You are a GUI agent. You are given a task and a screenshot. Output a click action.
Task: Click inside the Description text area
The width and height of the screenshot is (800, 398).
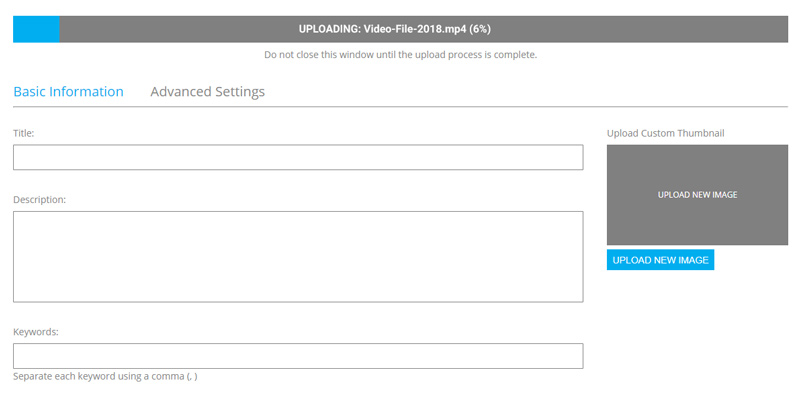298,257
